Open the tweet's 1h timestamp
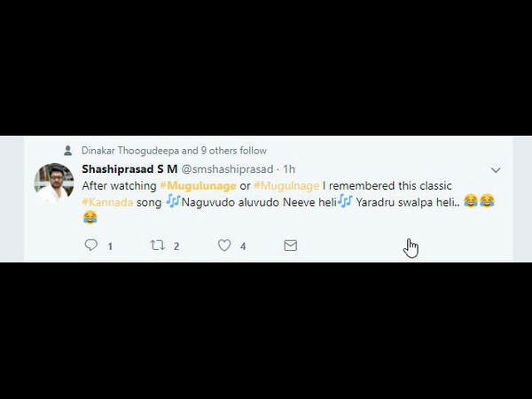This screenshot has height=399, width=532. coord(289,169)
